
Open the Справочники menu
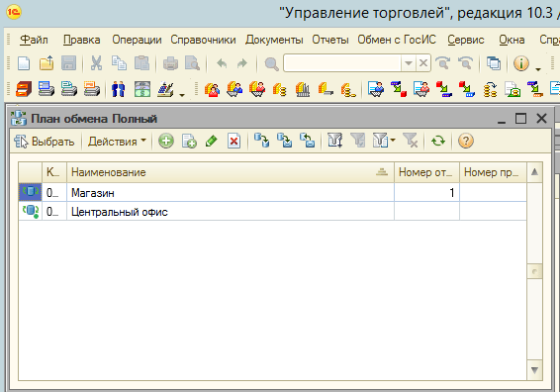[x=203, y=40]
